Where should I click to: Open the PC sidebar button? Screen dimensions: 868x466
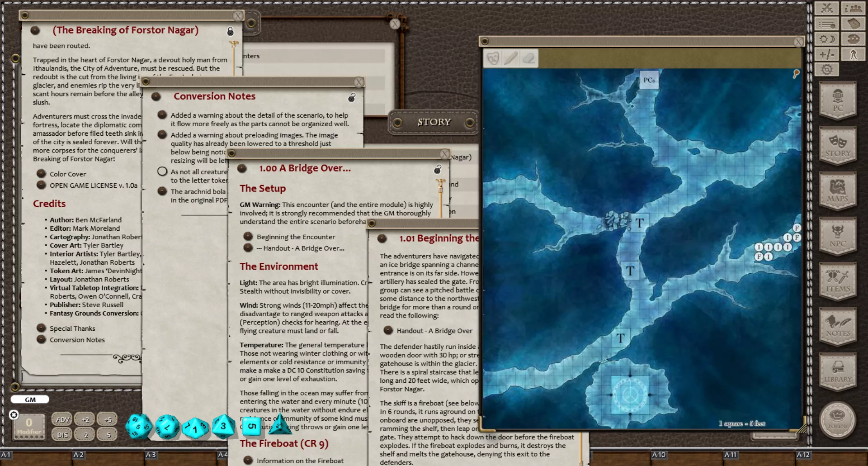[838, 100]
